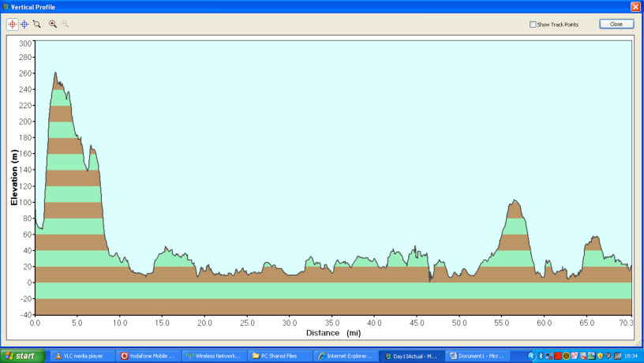Click the profile peak near 260 m

coord(55,73)
